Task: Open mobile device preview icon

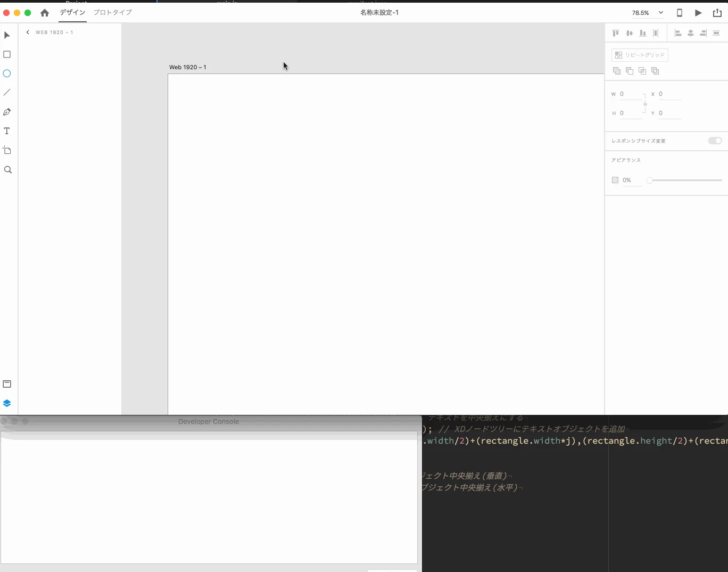Action: tap(680, 13)
